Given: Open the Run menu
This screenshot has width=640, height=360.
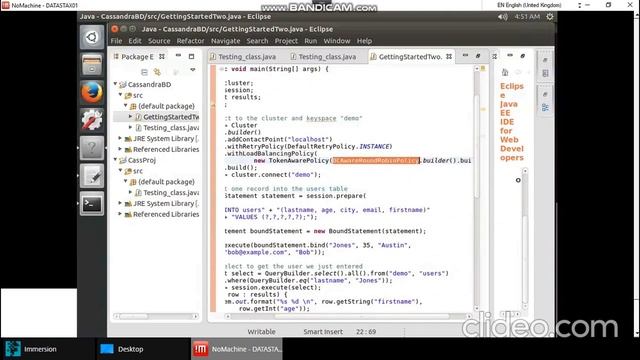Looking at the screenshot, I should pyautogui.click(x=311, y=41).
